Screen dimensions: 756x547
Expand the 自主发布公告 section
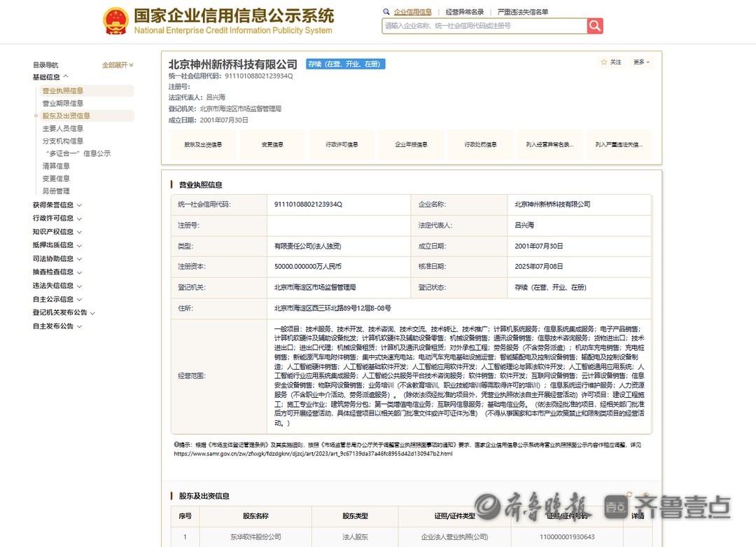tap(57, 326)
